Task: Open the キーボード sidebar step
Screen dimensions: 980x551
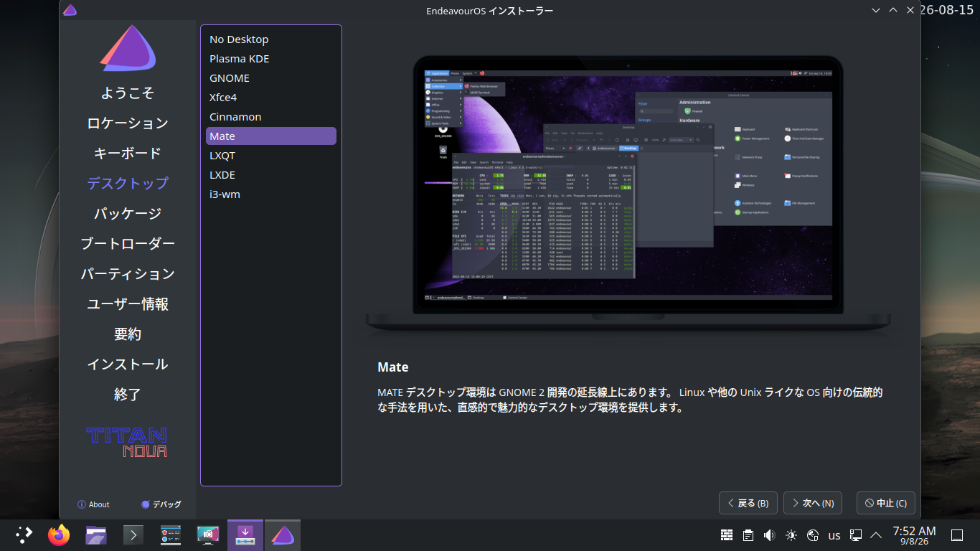Action: 128,154
